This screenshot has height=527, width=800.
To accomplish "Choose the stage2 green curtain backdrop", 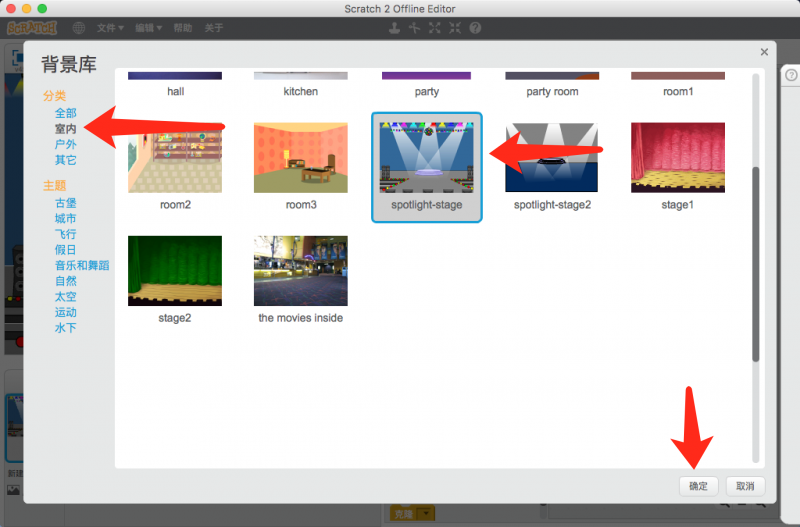I will [x=175, y=271].
